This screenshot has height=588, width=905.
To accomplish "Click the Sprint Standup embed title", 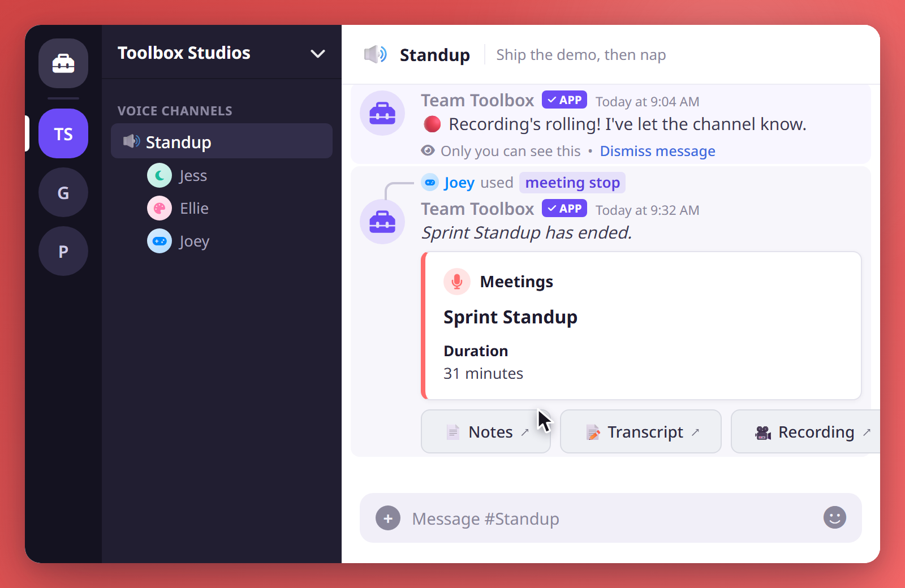I will coord(510,317).
